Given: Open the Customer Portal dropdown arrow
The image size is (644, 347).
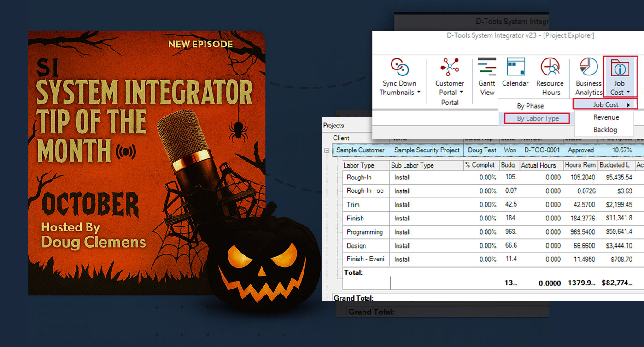Looking at the screenshot, I should 461,92.
